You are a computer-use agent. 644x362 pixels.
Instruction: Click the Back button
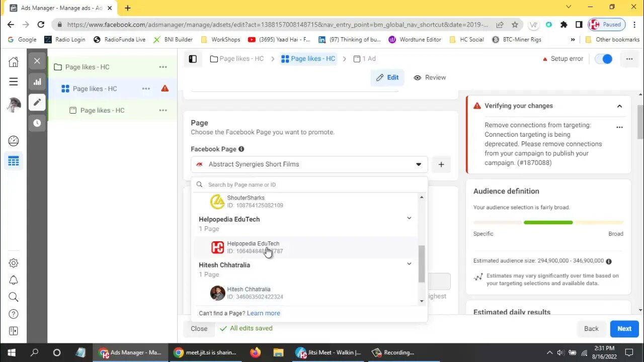click(591, 329)
